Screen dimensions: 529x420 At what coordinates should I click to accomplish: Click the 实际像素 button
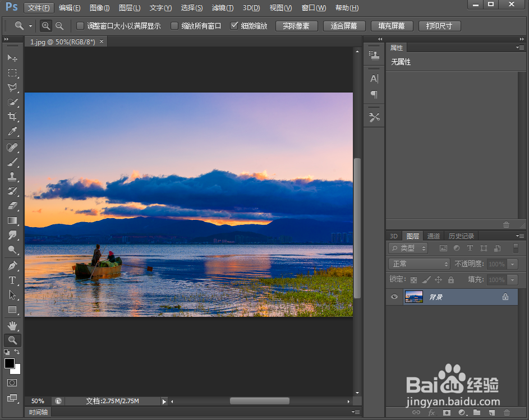point(296,26)
